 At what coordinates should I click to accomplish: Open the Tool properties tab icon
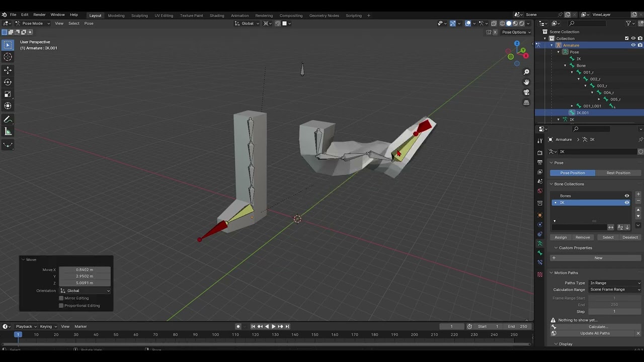[540, 140]
